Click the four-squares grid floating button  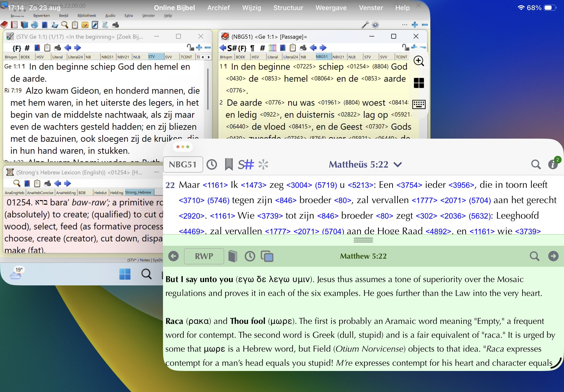tap(419, 83)
